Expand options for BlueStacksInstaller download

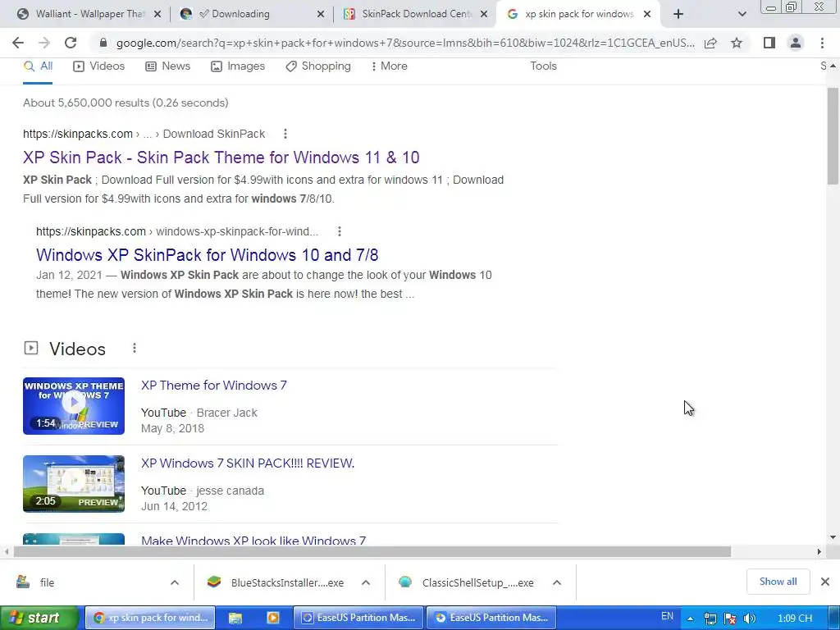366,582
